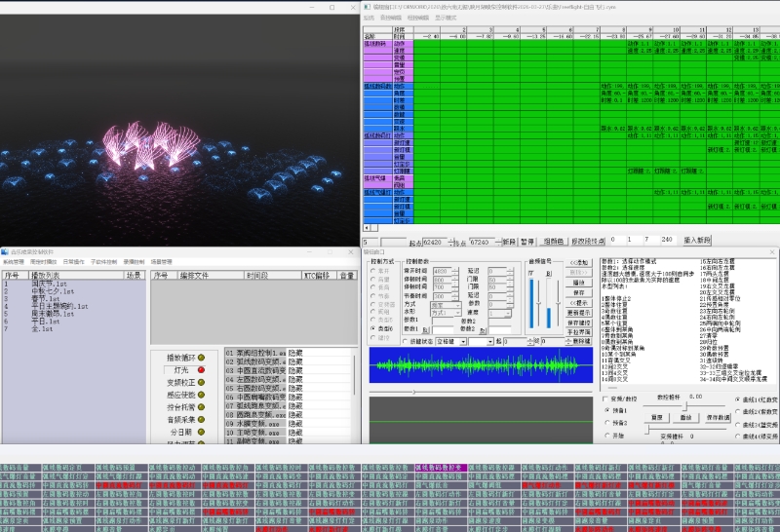
Task: Click the red 灯光 indicator light
Action: (201, 370)
